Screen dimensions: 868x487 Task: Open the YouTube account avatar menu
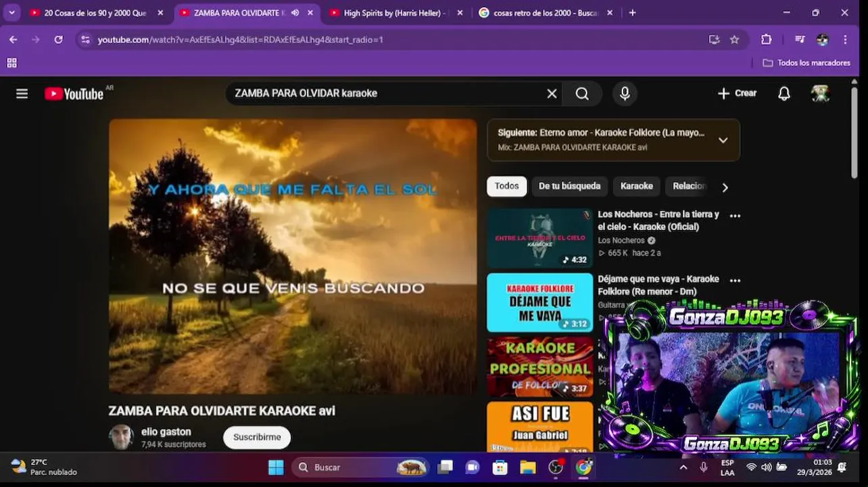pyautogui.click(x=820, y=93)
